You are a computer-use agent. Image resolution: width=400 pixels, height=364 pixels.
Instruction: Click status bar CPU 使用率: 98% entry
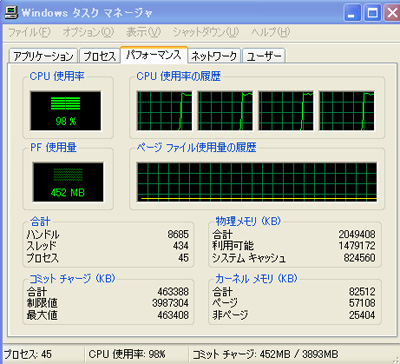click(x=127, y=354)
